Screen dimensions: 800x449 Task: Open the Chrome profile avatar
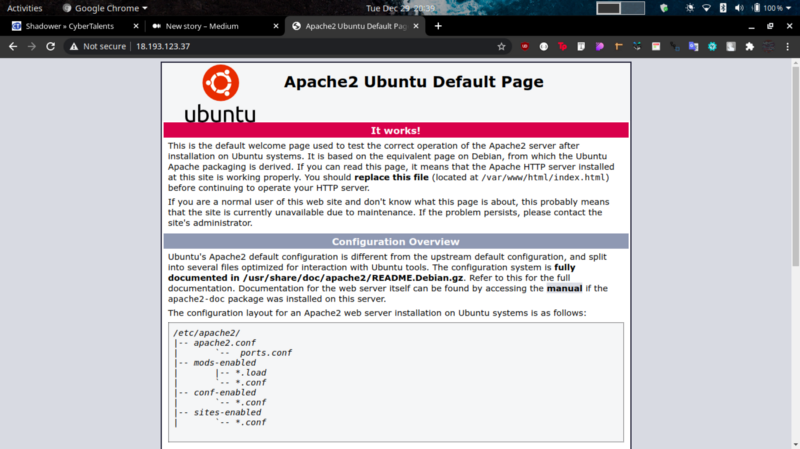click(x=768, y=46)
